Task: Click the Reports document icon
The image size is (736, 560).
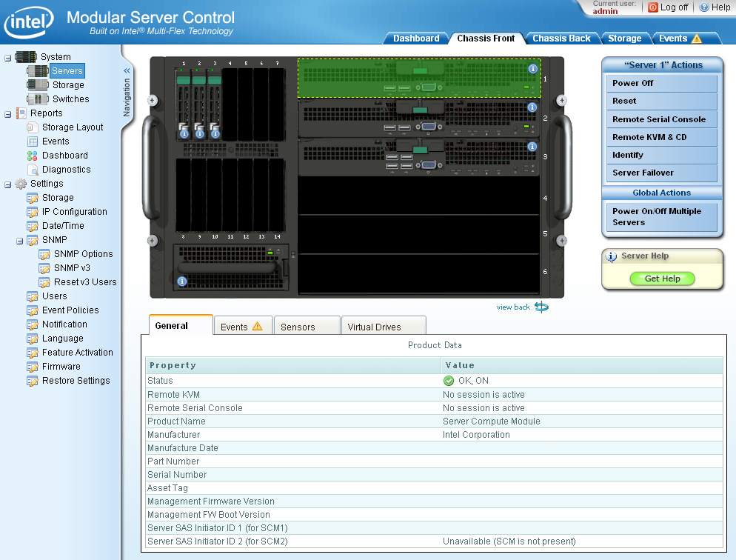Action: [21, 113]
